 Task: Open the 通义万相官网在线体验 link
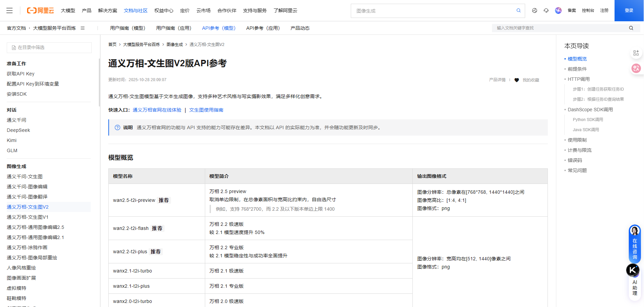(157, 110)
